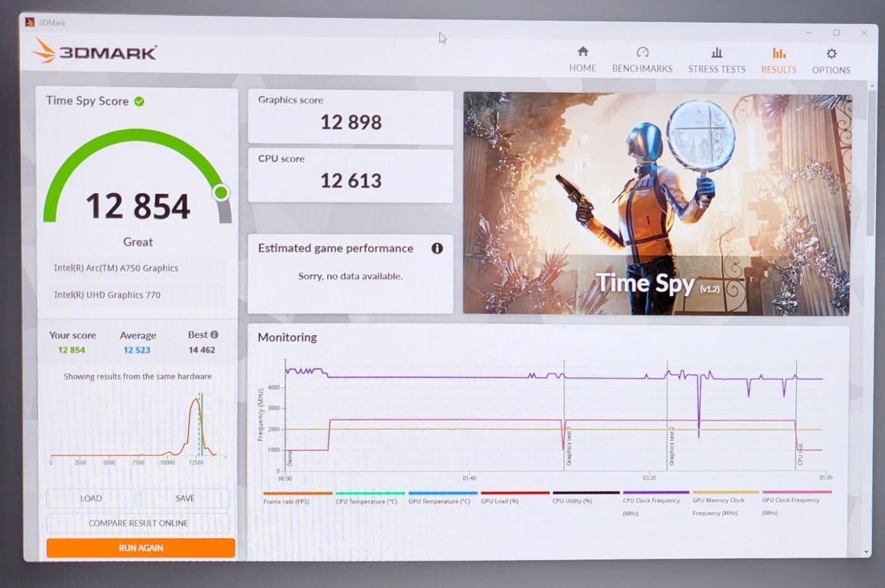Viewport: 885px width, 588px height.
Task: Toggle the GPU Load (%) legend item
Action: (514, 498)
